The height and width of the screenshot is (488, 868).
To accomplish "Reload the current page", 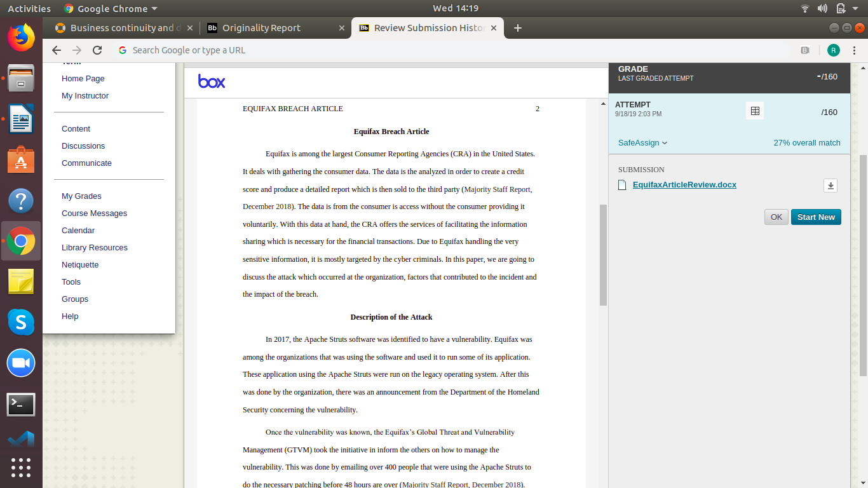I will (x=97, y=50).
